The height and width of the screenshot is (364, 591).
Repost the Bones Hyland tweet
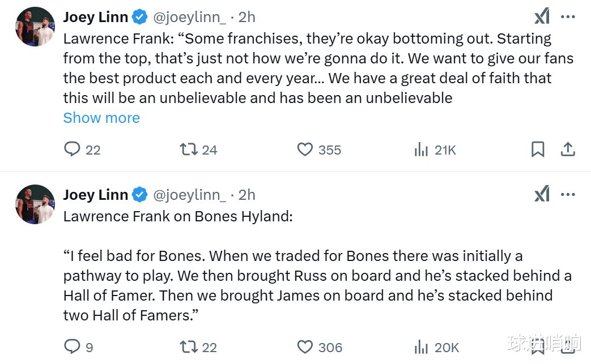click(x=188, y=346)
